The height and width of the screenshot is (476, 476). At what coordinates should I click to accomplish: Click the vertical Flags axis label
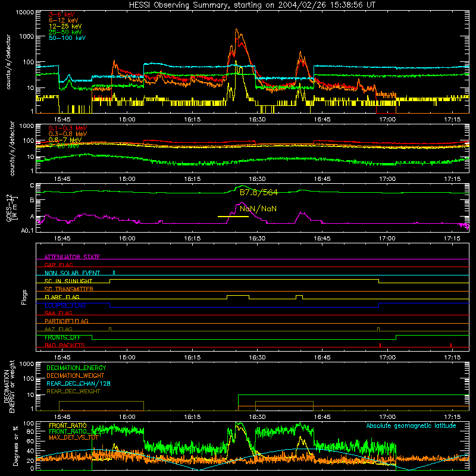pyautogui.click(x=24, y=297)
